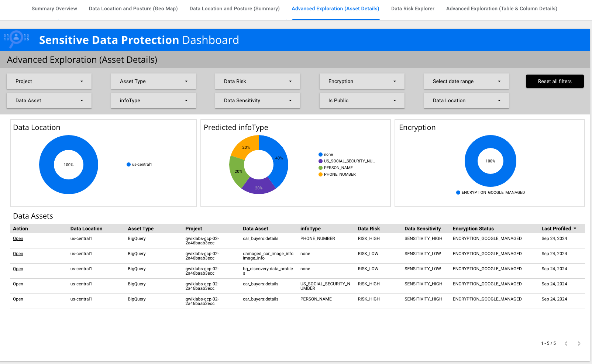
Task: Expand the Data Risk filter
Action: pos(258,81)
